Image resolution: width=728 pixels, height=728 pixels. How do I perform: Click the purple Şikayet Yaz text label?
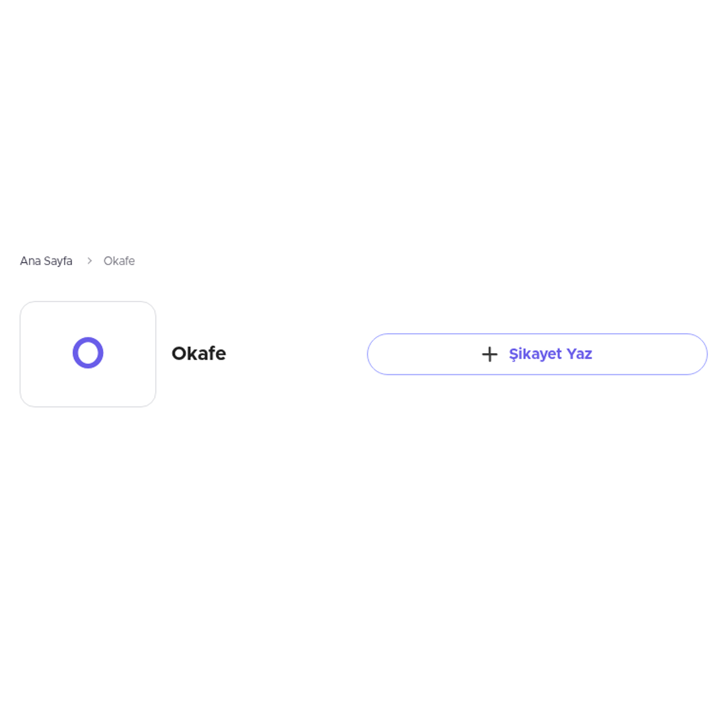coord(550,354)
